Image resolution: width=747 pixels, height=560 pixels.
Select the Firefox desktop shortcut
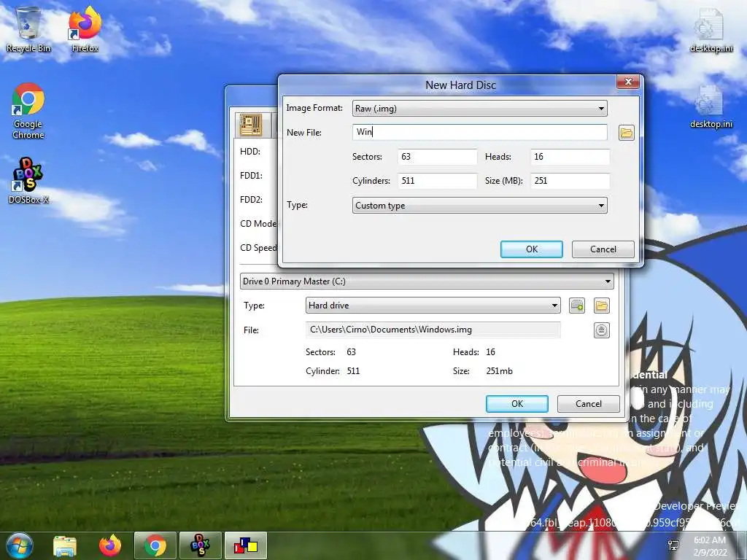coord(85,29)
